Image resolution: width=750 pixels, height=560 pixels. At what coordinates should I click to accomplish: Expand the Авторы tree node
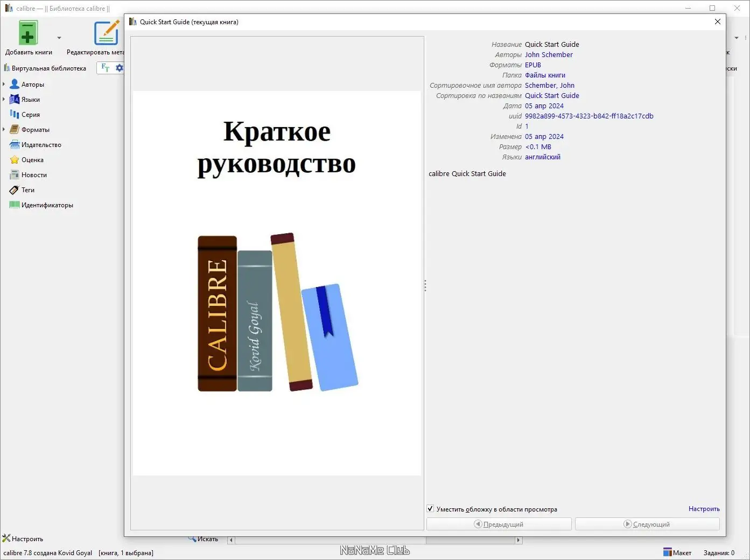tap(4, 85)
